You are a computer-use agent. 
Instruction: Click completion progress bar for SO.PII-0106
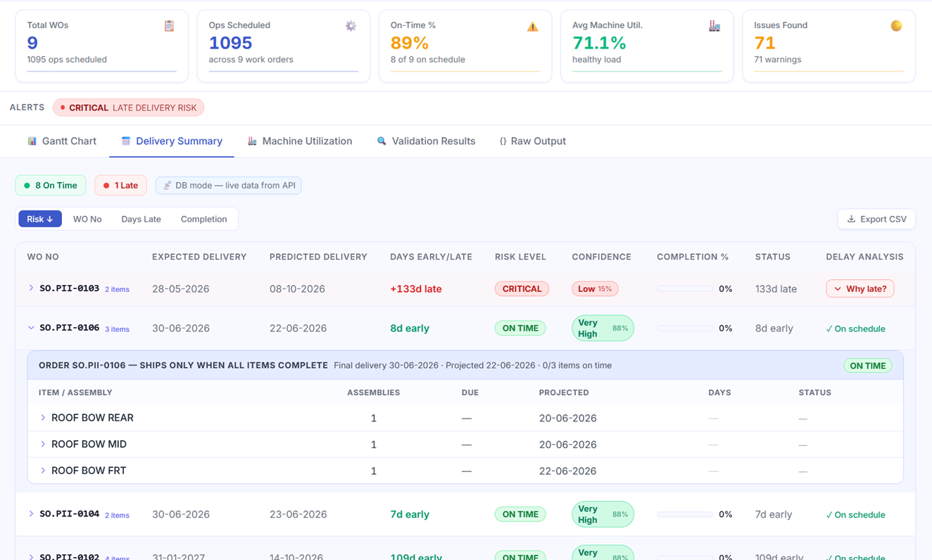coord(685,328)
